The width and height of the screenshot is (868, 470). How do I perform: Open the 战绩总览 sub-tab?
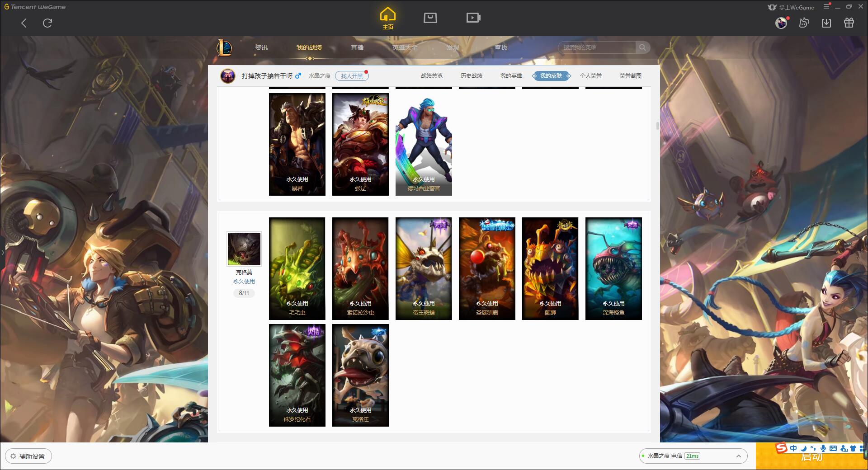[431, 76]
